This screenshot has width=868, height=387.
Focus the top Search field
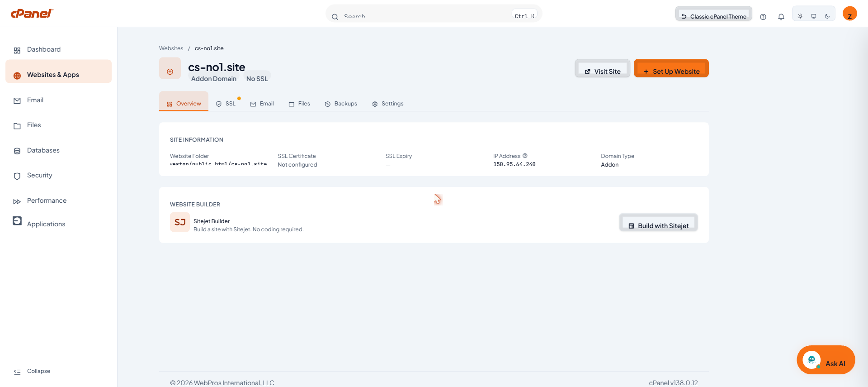[x=434, y=14]
